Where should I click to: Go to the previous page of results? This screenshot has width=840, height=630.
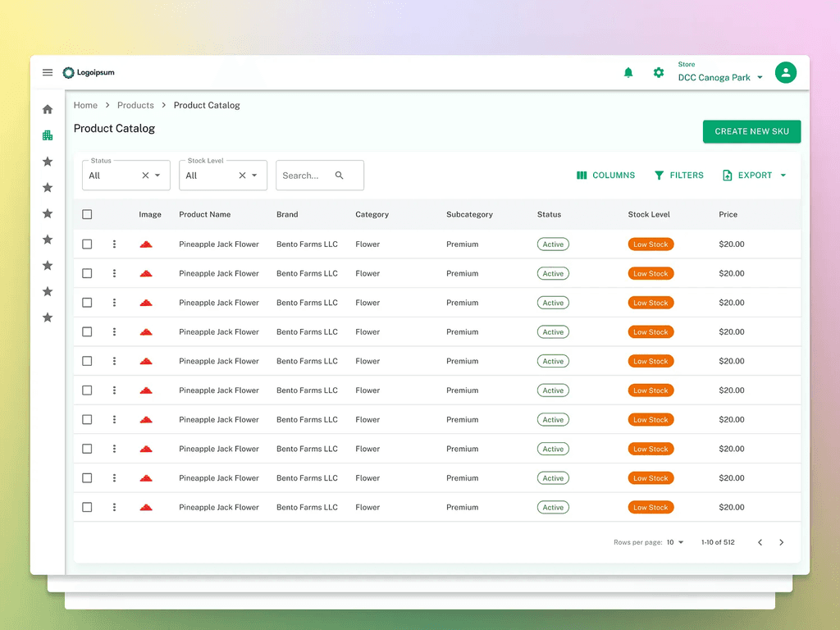[760, 542]
